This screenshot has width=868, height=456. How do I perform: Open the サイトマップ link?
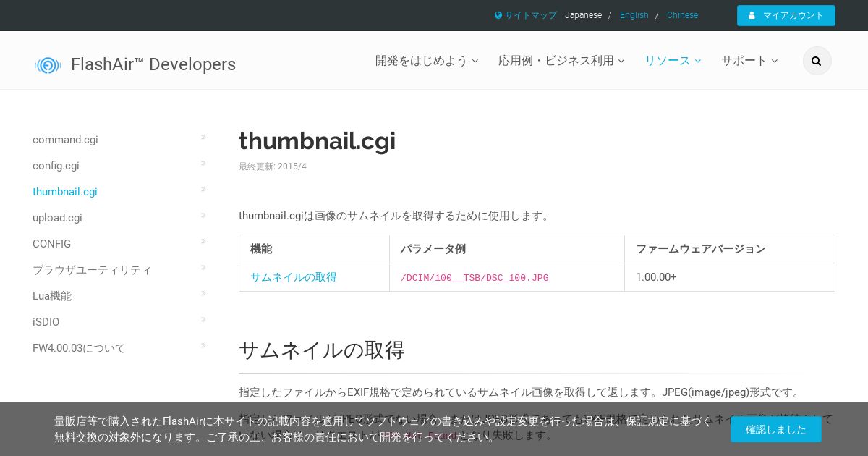point(531,15)
